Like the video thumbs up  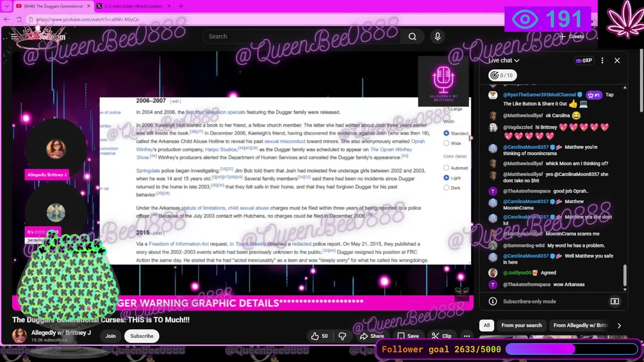[320, 336]
